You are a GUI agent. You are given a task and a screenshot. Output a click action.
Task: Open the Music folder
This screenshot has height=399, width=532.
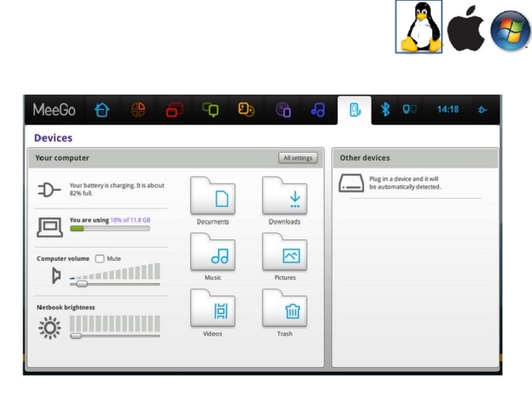coord(213,257)
